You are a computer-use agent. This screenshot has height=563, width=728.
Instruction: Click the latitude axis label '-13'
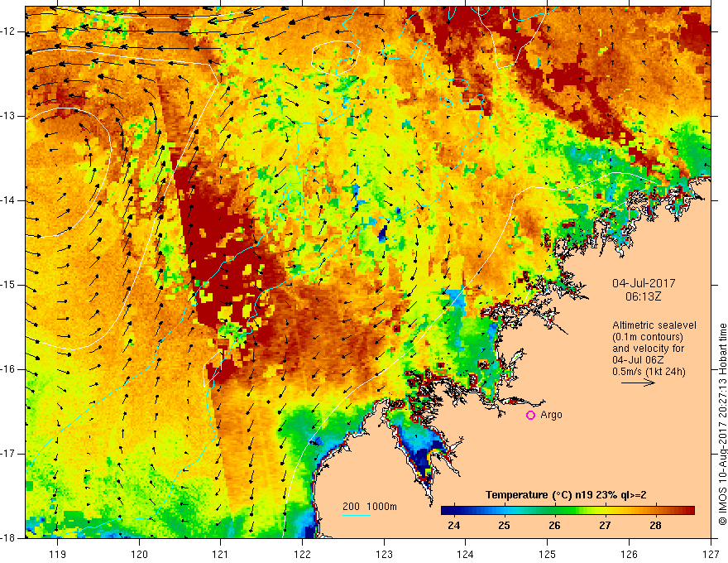coord(8,116)
